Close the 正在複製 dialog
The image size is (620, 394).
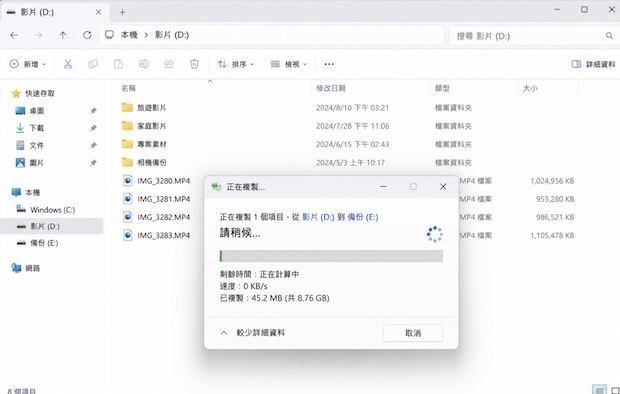443,187
